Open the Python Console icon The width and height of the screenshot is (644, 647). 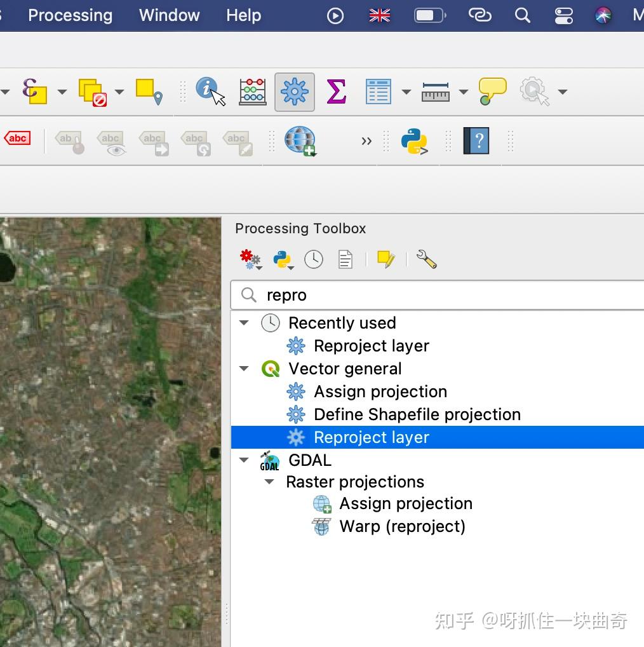coord(414,141)
